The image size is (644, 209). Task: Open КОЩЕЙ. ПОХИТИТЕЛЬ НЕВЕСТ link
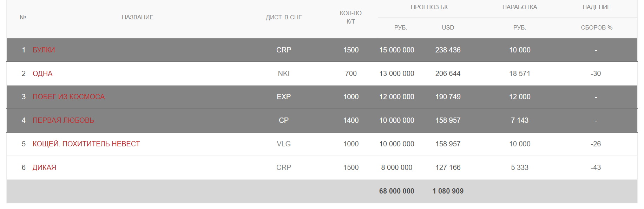[x=86, y=144]
